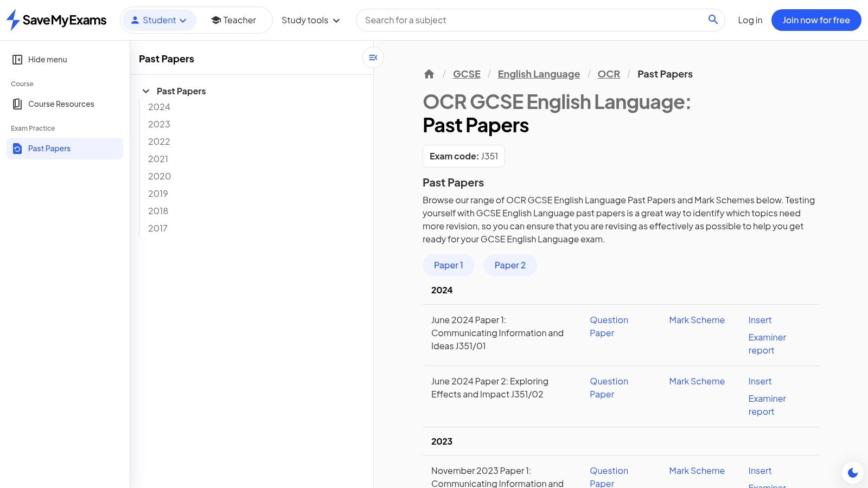Open the Student role dropdown
This screenshot has width=868, height=488.
coord(159,20)
